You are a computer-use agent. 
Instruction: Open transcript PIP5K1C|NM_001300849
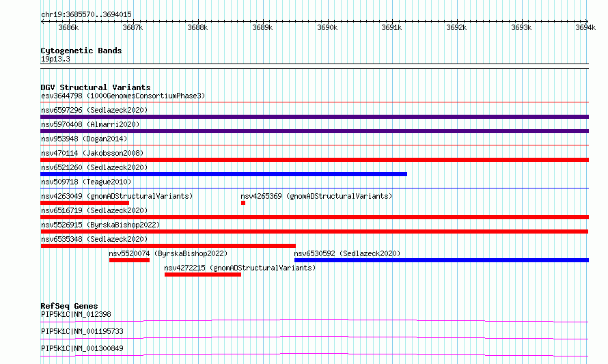coord(82,348)
